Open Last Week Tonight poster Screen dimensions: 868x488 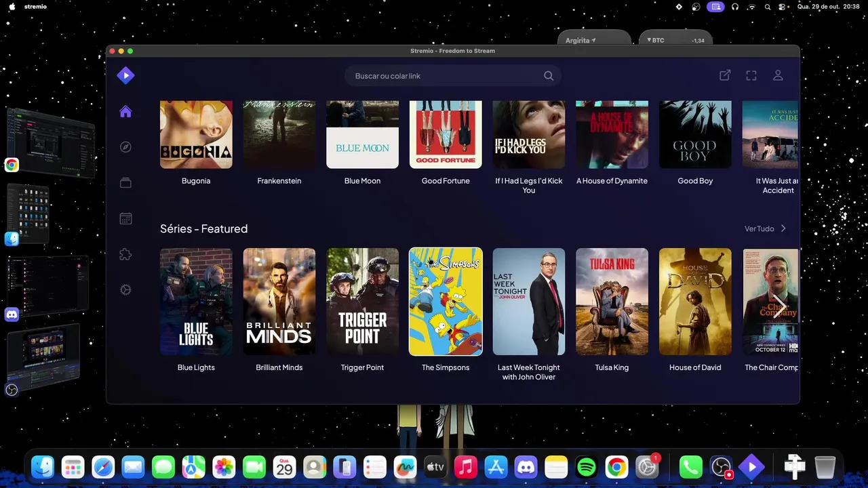[x=529, y=302]
